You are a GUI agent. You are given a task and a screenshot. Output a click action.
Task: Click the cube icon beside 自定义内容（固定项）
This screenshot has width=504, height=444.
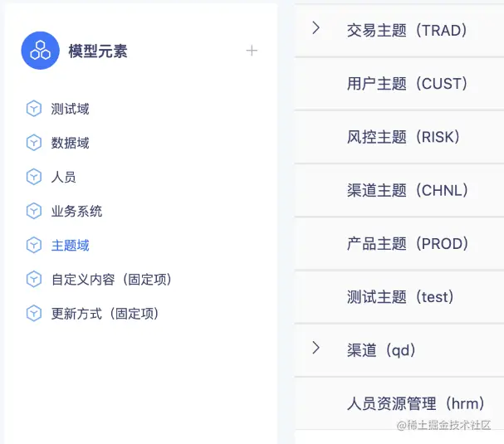click(x=34, y=279)
